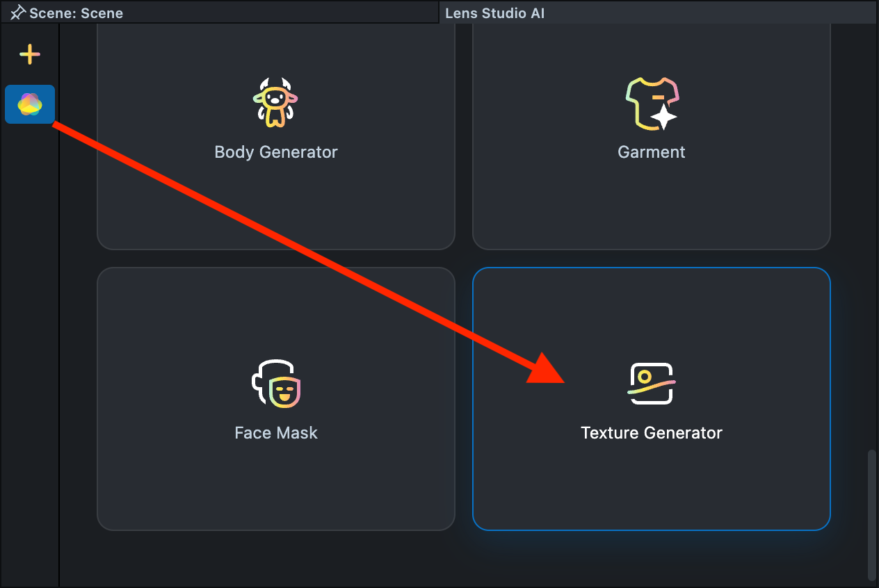The height and width of the screenshot is (588, 879).
Task: Click the Garment label text
Action: 652,152
